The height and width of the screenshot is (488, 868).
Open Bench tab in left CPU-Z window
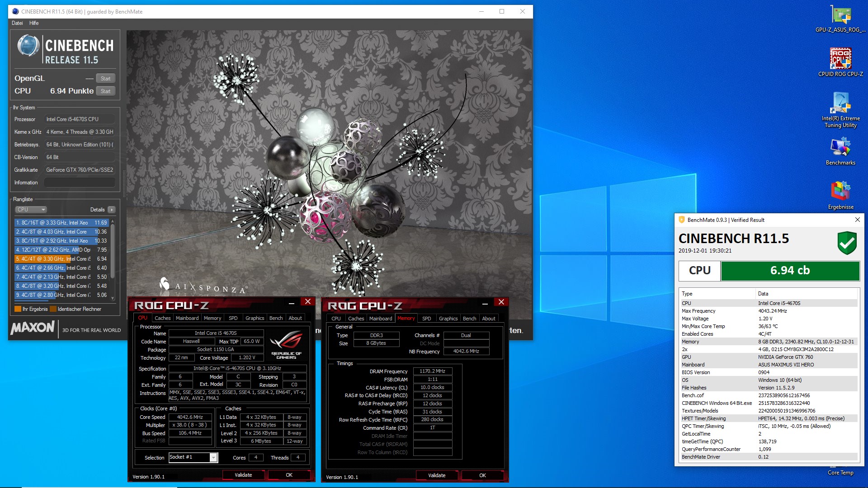(276, 318)
